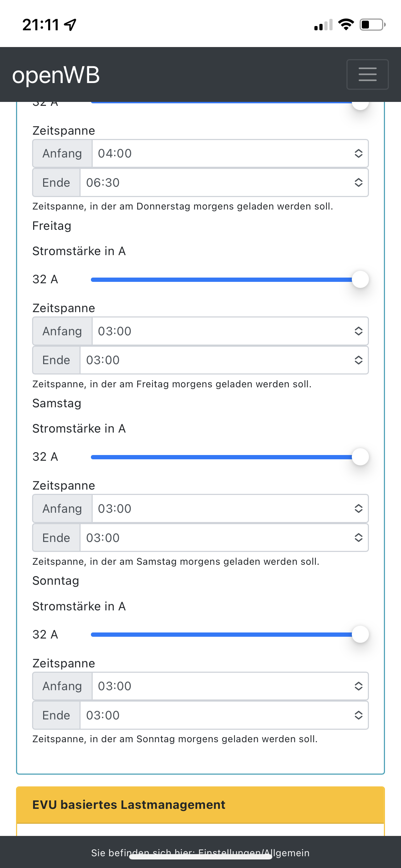Tap the battery indicator in status bar
The image size is (401, 868).
pyautogui.click(x=372, y=25)
